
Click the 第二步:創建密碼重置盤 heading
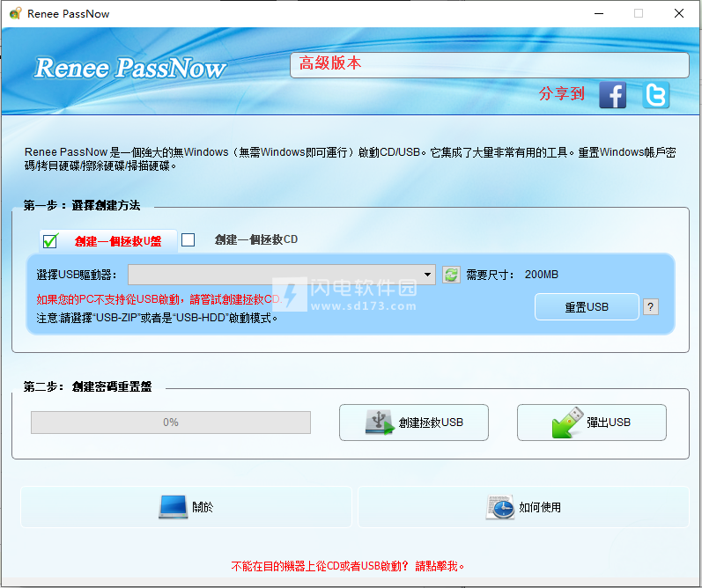pos(88,386)
